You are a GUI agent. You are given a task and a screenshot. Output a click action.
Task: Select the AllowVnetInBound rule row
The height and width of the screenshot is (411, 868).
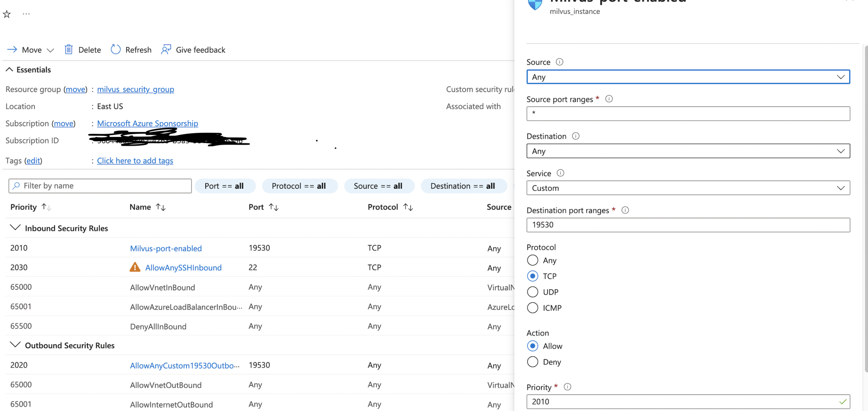click(x=260, y=287)
